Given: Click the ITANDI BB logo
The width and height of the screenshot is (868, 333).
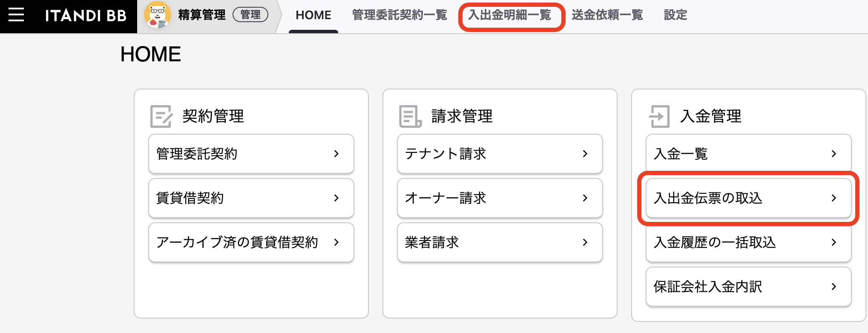Looking at the screenshot, I should [86, 16].
